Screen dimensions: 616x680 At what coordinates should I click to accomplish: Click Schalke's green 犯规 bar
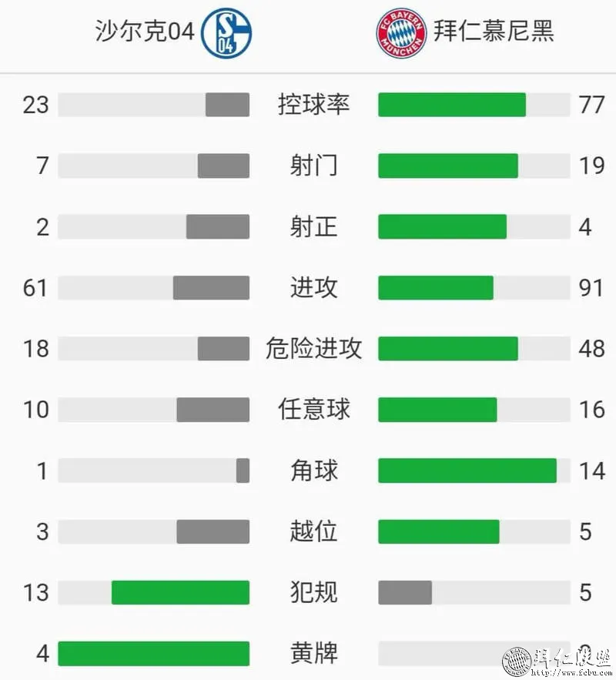(x=180, y=592)
